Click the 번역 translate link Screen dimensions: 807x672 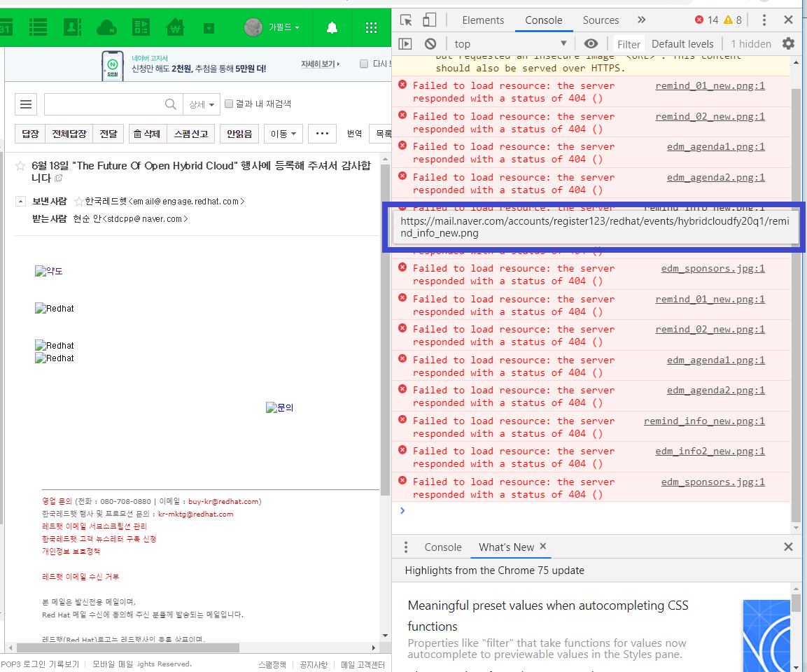coord(354,134)
